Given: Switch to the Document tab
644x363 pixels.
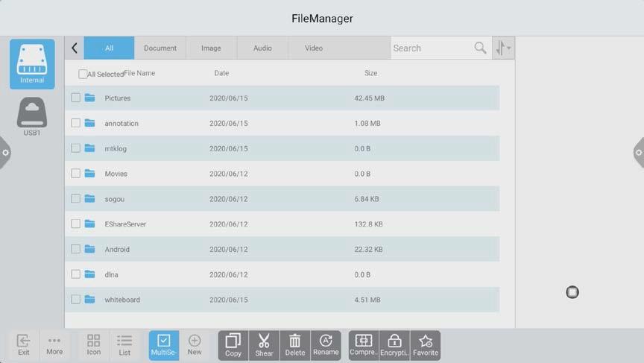Looking at the screenshot, I should (160, 48).
